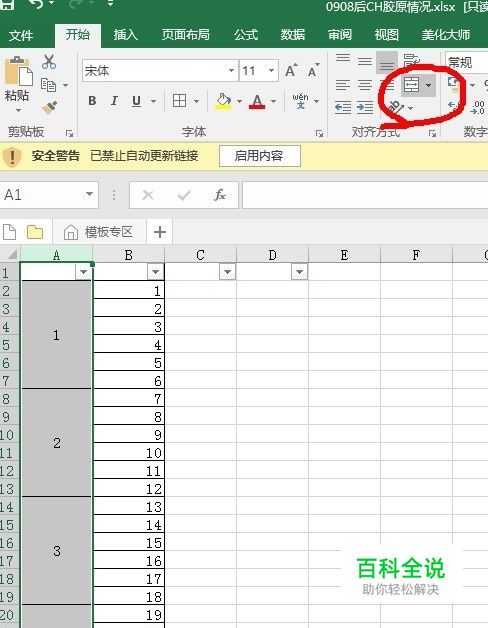Increase font size with larger A
Image resolution: width=488 pixels, height=628 pixels.
(x=291, y=70)
